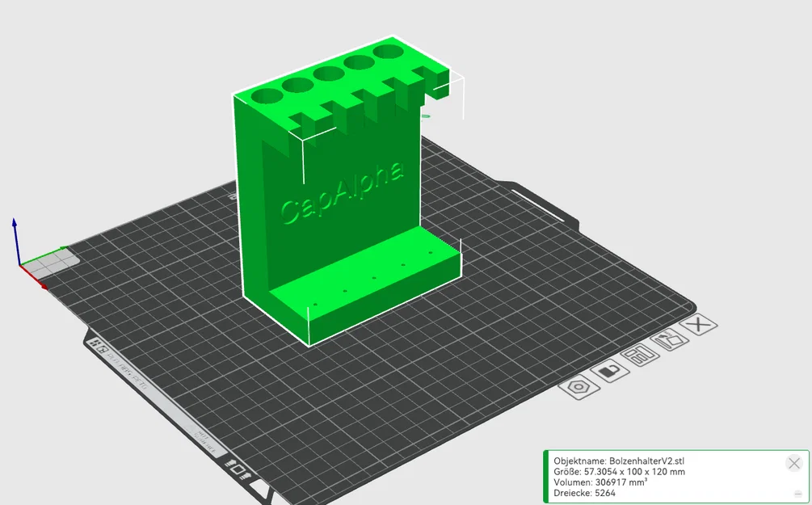This screenshot has width=812, height=505.
Task: Collapse info notification with small minus button
Action: 799,494
